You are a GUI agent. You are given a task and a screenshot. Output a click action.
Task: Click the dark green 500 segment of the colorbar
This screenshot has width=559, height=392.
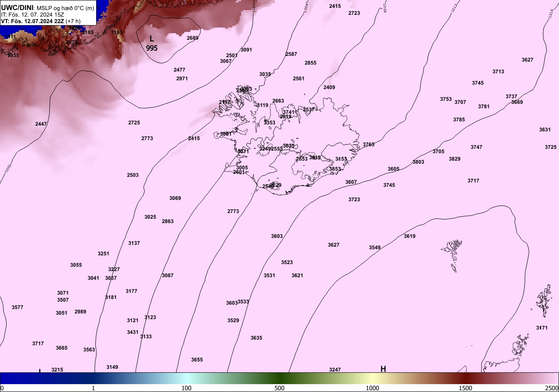[x=279, y=378]
